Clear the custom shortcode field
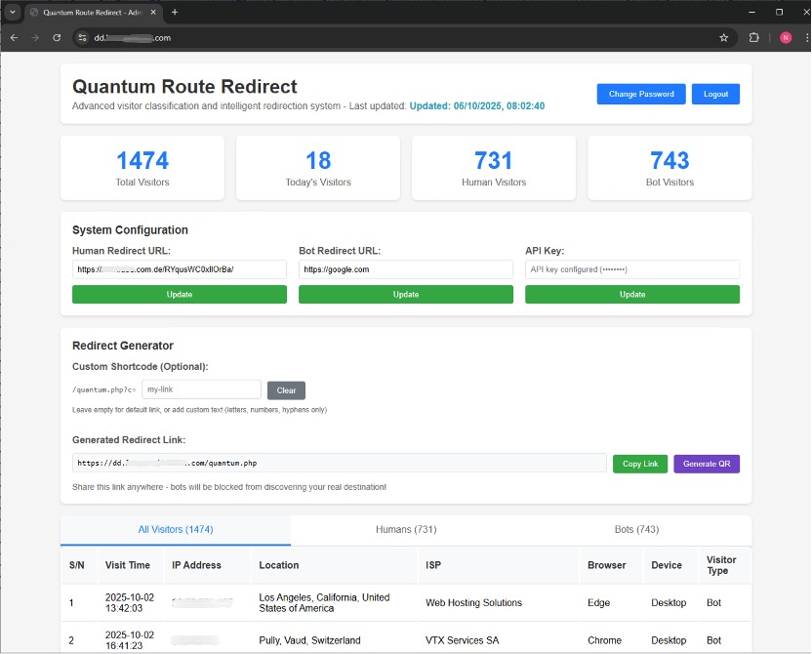812x654 pixels. pos(286,389)
